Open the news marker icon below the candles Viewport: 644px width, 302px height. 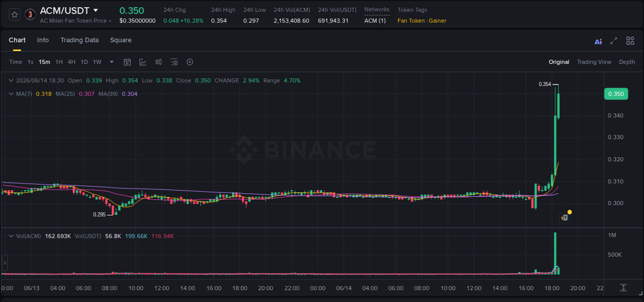coord(565,217)
